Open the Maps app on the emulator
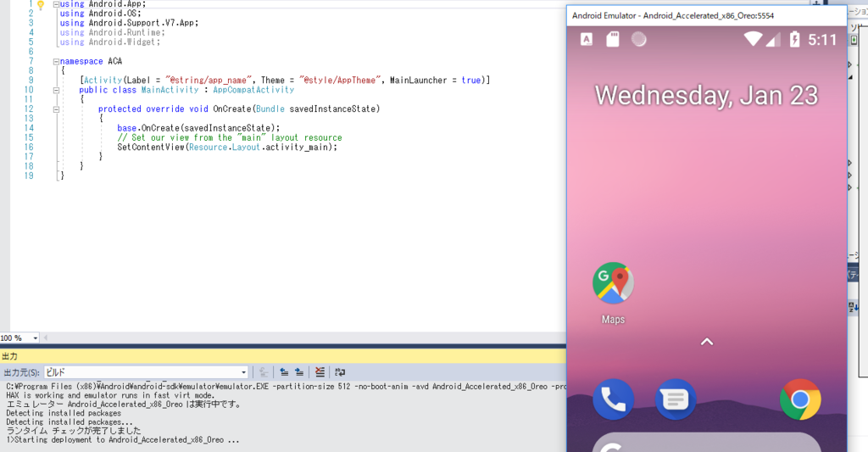The height and width of the screenshot is (452, 868). [x=613, y=283]
